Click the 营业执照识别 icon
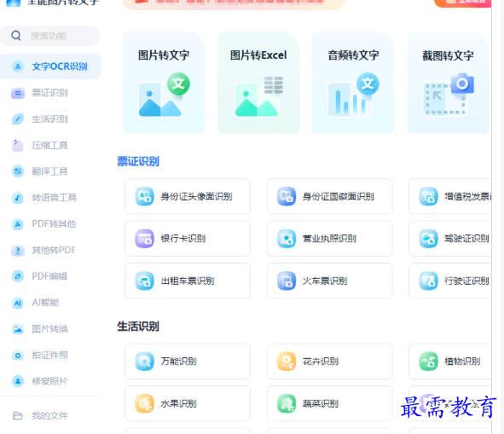 (287, 239)
